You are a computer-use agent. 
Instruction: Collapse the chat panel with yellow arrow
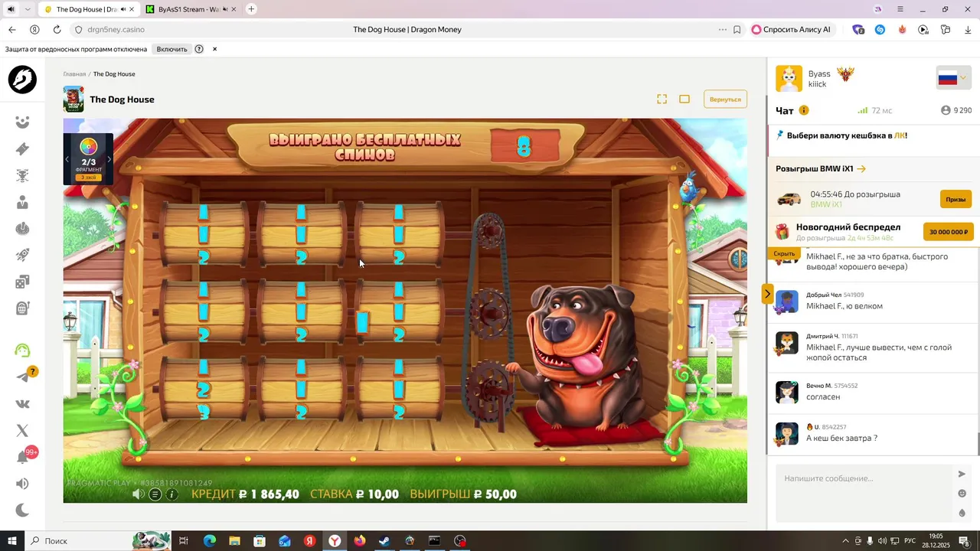click(767, 294)
